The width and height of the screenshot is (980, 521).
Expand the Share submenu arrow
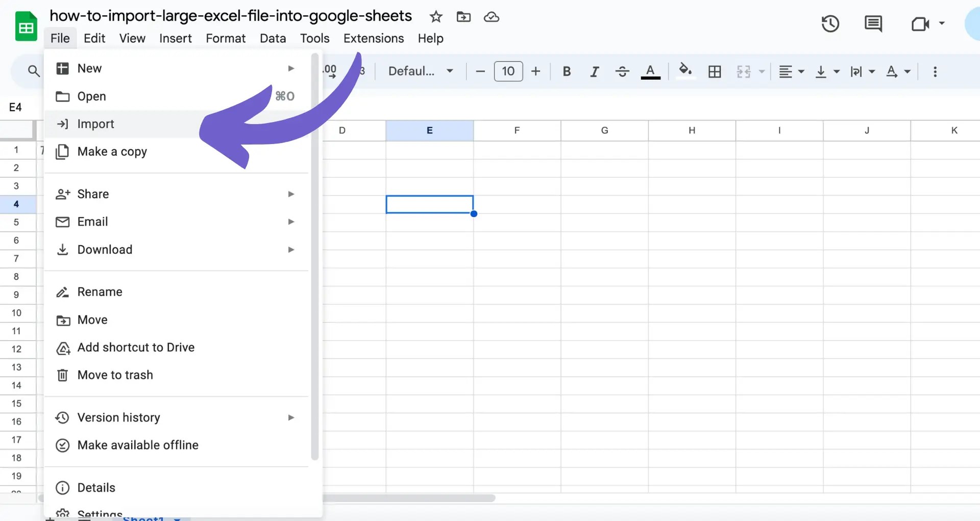point(290,194)
